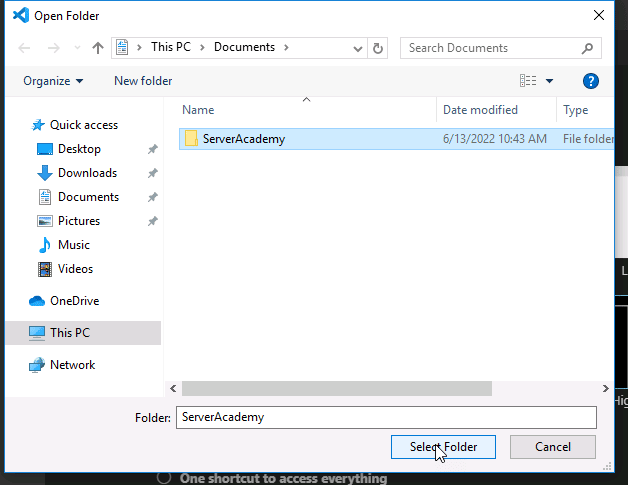Open Downloads from Quick access
The width and height of the screenshot is (628, 485).
[x=87, y=173]
